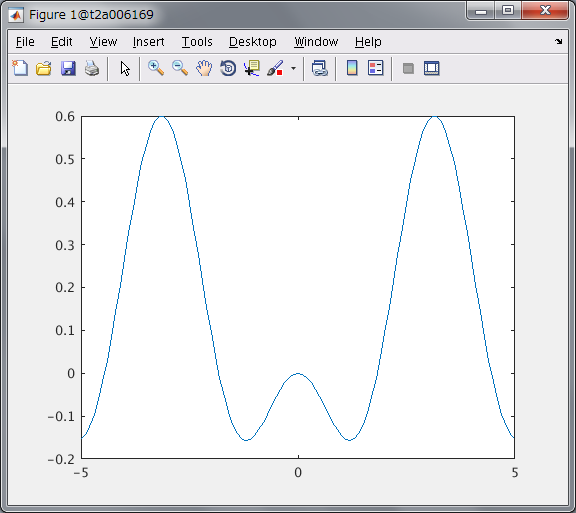This screenshot has width=576, height=513.
Task: Enable the Data Cursor tool
Action: pos(252,68)
